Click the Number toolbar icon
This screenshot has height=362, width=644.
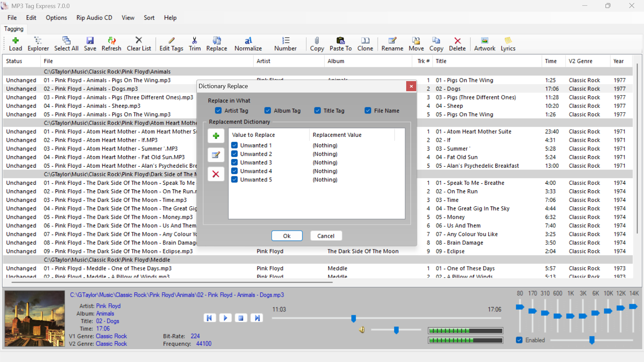coord(285,44)
